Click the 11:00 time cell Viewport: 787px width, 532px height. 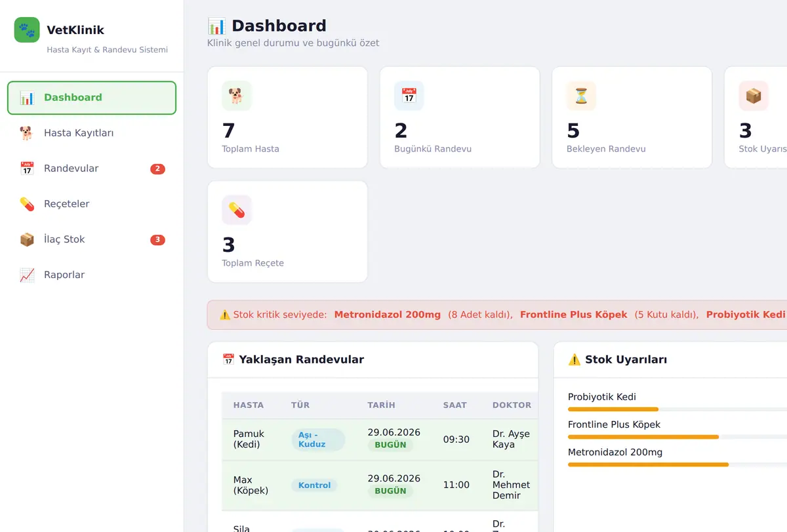(x=456, y=485)
